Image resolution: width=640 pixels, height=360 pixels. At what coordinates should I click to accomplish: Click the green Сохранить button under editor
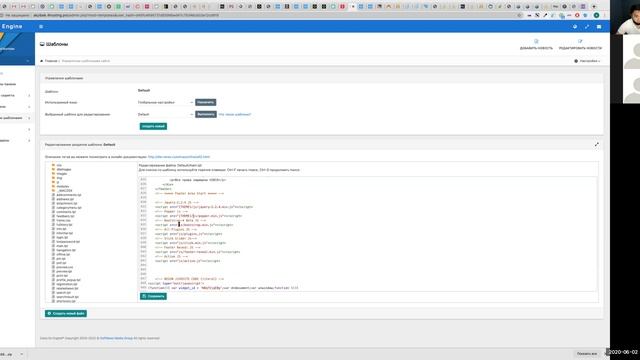tap(153, 296)
